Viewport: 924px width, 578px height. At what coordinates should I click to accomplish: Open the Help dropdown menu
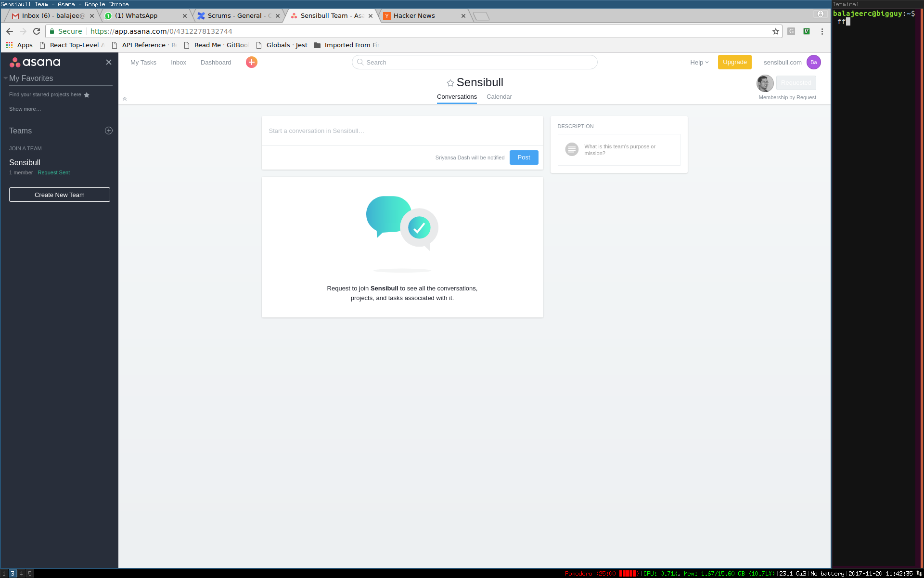pos(699,62)
